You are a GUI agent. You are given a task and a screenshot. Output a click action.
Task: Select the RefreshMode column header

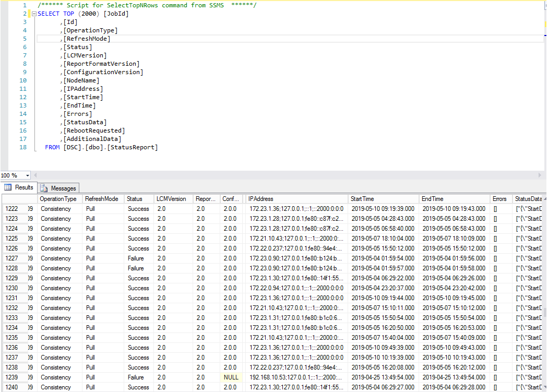click(102, 199)
